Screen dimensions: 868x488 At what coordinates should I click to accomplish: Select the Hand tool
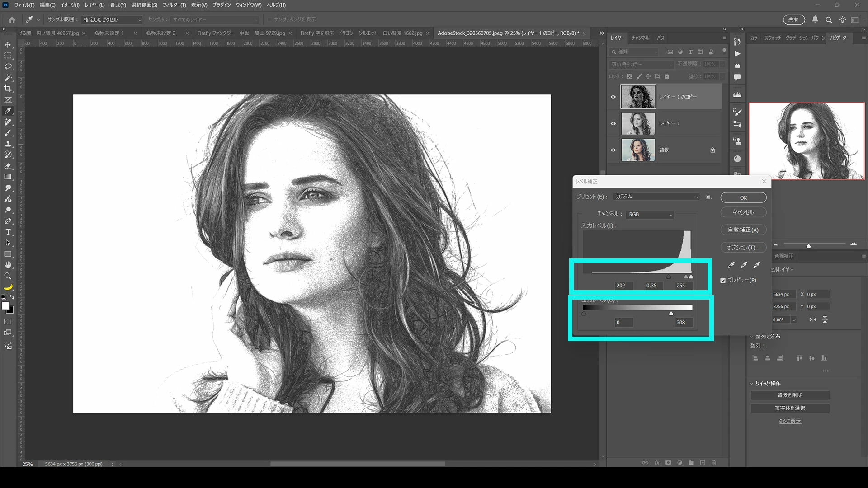[8, 265]
